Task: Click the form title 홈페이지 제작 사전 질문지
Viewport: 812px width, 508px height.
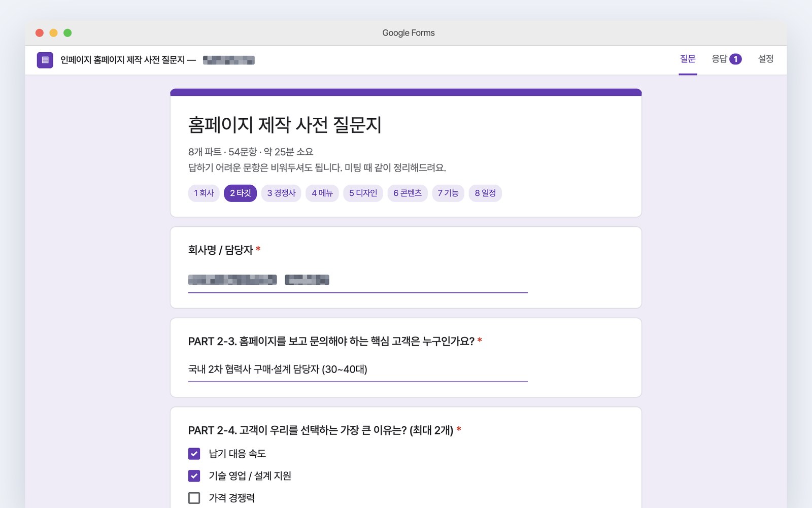Action: pyautogui.click(x=285, y=125)
